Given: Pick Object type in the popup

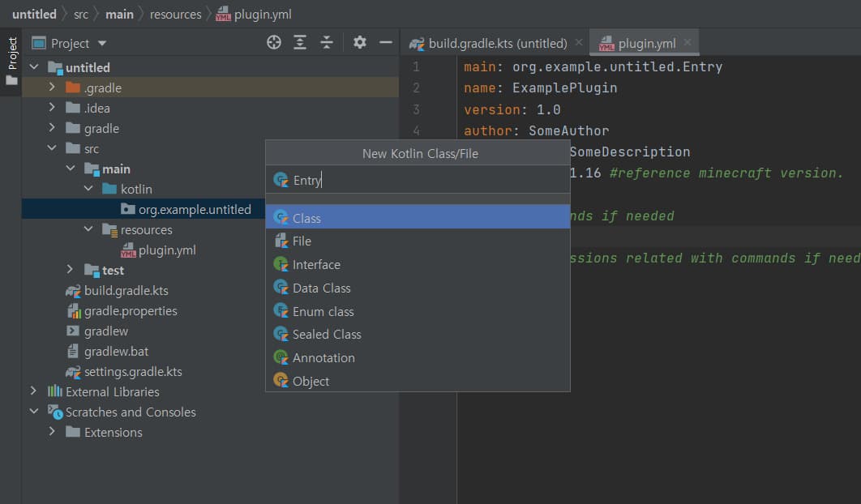Looking at the screenshot, I should [x=311, y=381].
